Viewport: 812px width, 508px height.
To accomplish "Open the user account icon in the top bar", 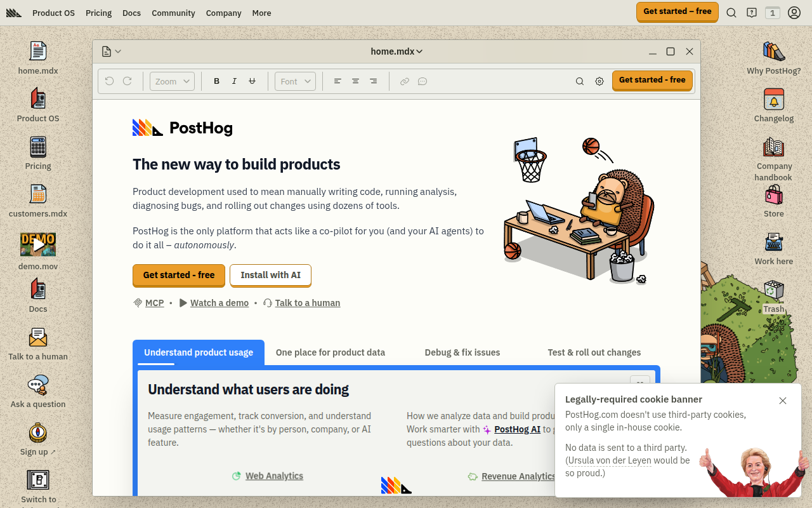I will [x=794, y=13].
